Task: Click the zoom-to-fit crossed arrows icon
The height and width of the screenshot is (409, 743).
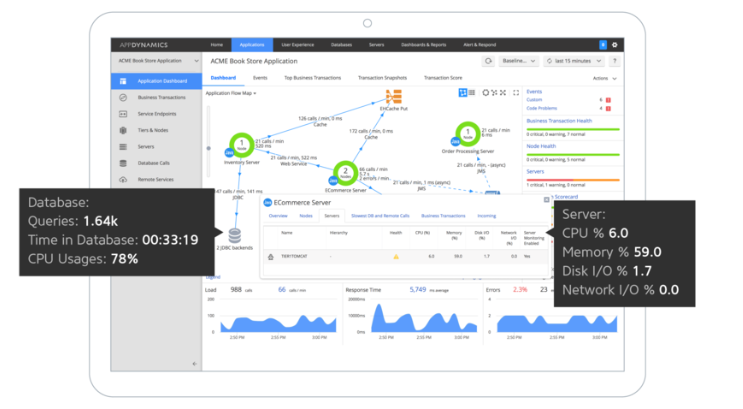Action: click(x=503, y=93)
